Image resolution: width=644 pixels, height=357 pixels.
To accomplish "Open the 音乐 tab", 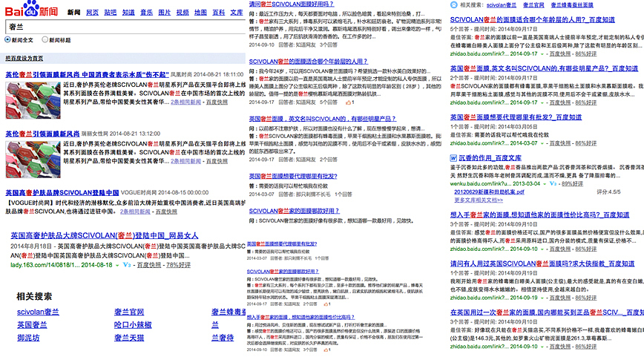I will coord(147,13).
